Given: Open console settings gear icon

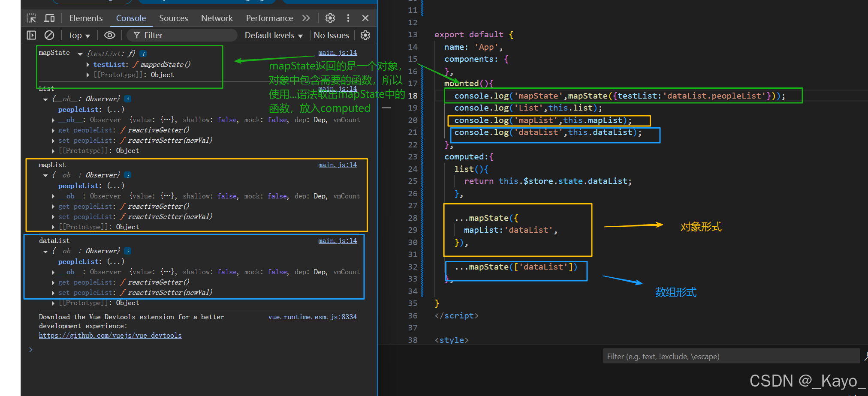Looking at the screenshot, I should click(x=365, y=35).
